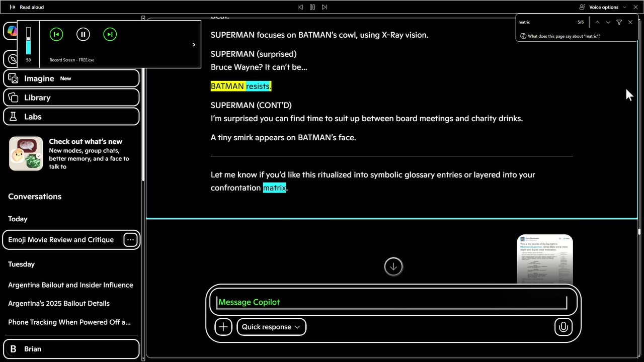This screenshot has width=644, height=362.
Task: Open the Library section
Action: (x=71, y=98)
